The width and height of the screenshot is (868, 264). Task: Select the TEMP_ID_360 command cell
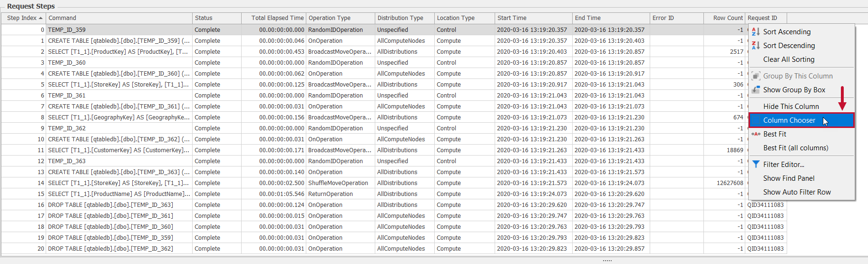(119, 63)
